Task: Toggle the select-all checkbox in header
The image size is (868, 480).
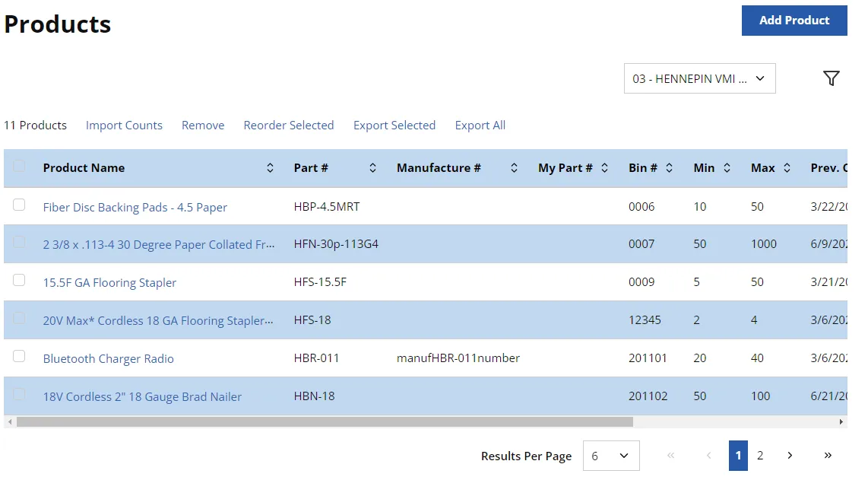Action: tap(19, 166)
